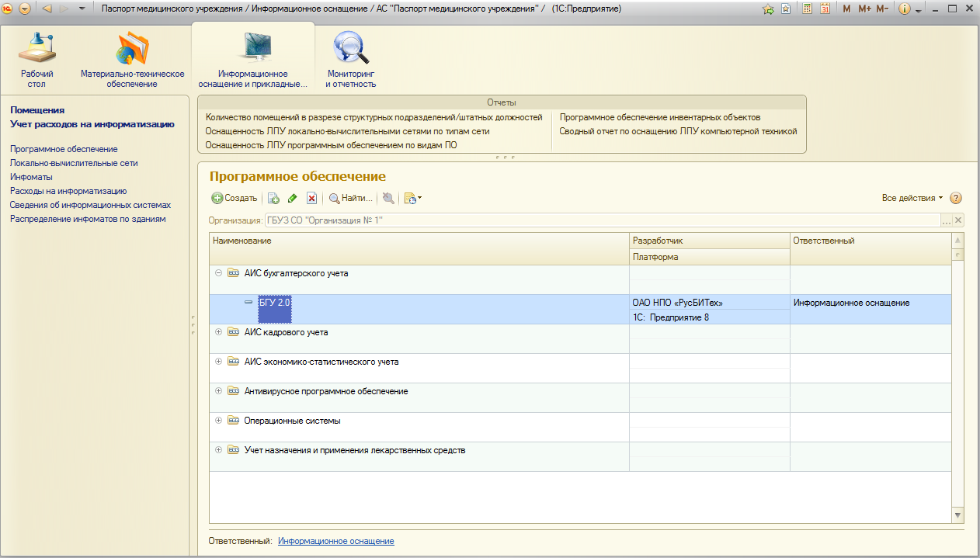980x558 pixels.
Task: Click Найти... search button
Action: click(351, 199)
